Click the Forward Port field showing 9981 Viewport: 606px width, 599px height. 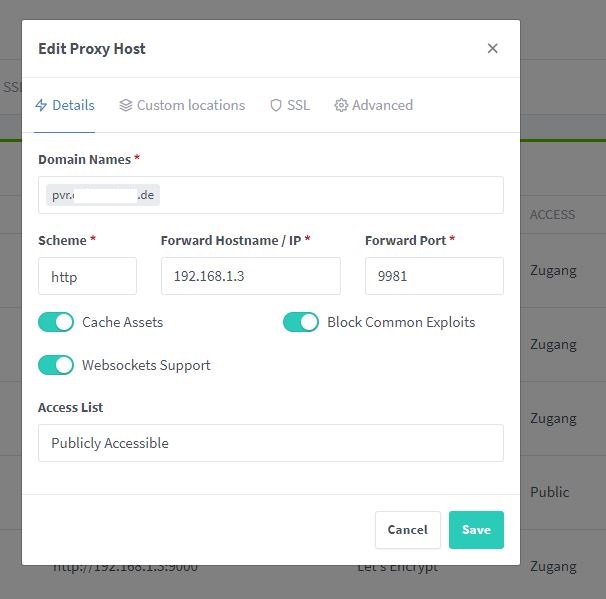click(x=434, y=276)
